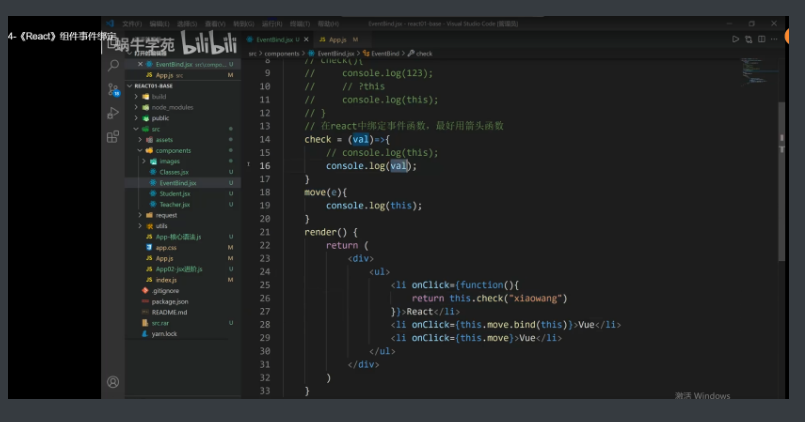The width and height of the screenshot is (805, 422).
Task: Click the render() { code line
Action: tap(331, 232)
